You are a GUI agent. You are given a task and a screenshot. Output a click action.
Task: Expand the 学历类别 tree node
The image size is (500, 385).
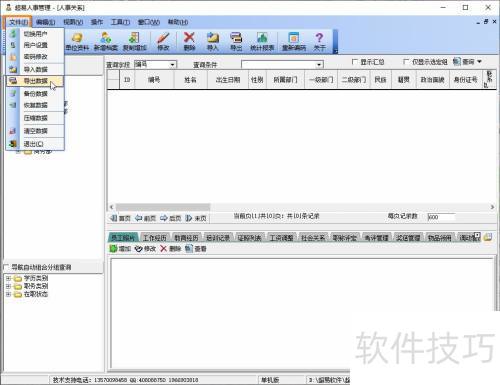click(x=9, y=278)
